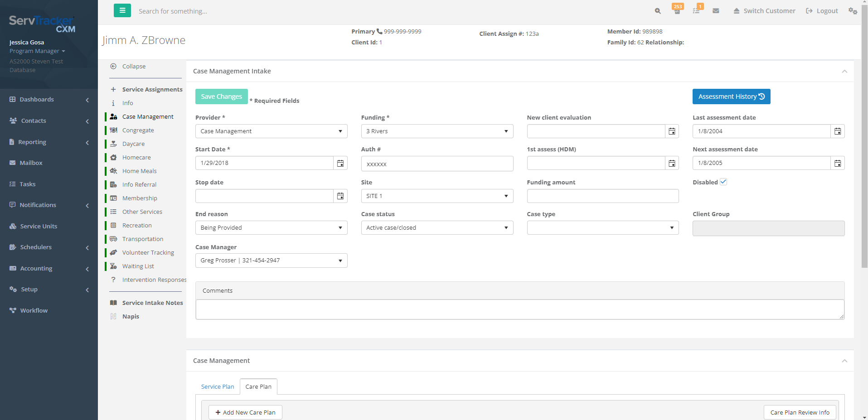The width and height of the screenshot is (868, 420).
Task: Open the search magnifier icon
Action: (x=657, y=11)
